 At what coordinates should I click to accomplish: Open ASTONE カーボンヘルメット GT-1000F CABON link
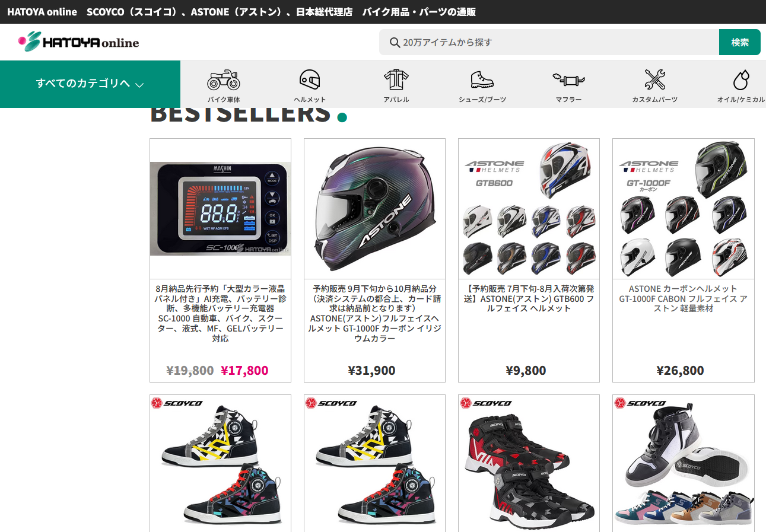click(x=683, y=298)
